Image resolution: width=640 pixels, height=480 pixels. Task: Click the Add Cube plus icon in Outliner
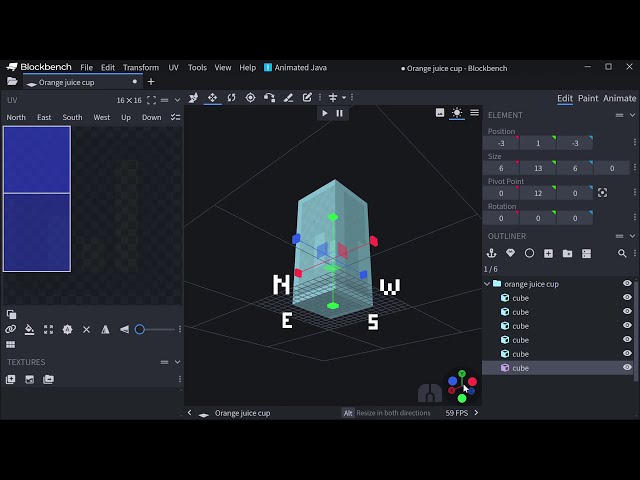click(x=548, y=253)
